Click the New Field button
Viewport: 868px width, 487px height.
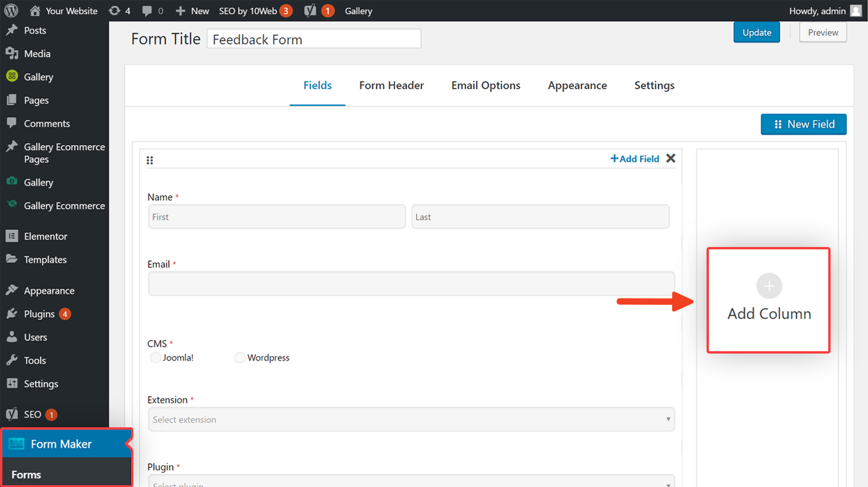pyautogui.click(x=804, y=124)
